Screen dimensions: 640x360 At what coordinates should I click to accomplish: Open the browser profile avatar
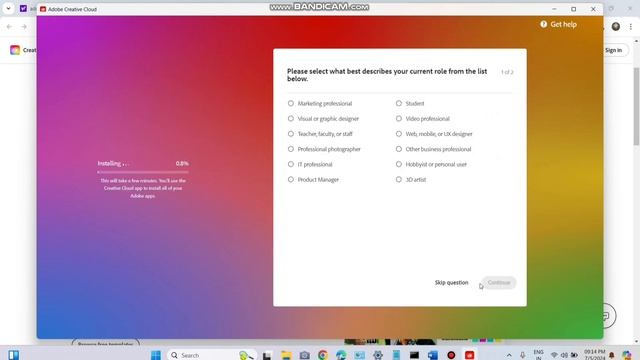coord(616,27)
